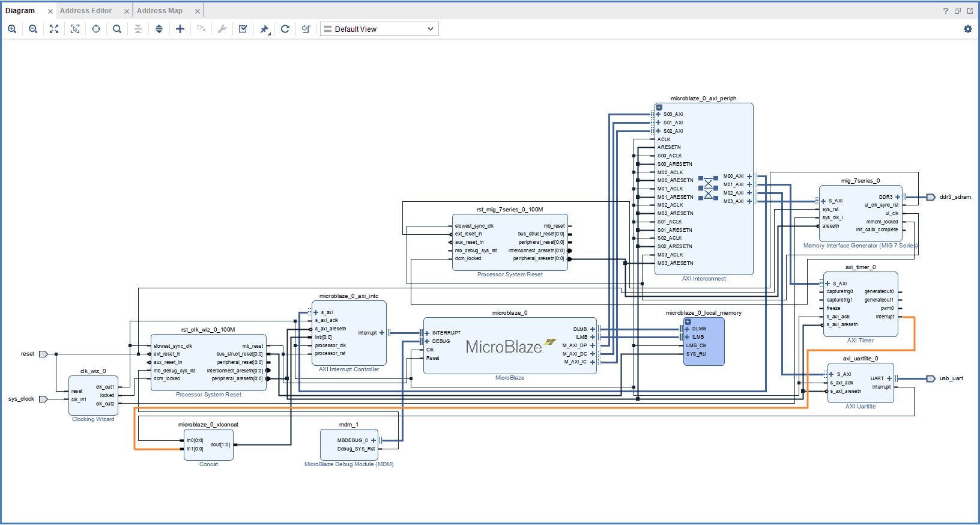Click the Zoom In magnifier icon
This screenshot has width=980, height=525.
(12, 29)
